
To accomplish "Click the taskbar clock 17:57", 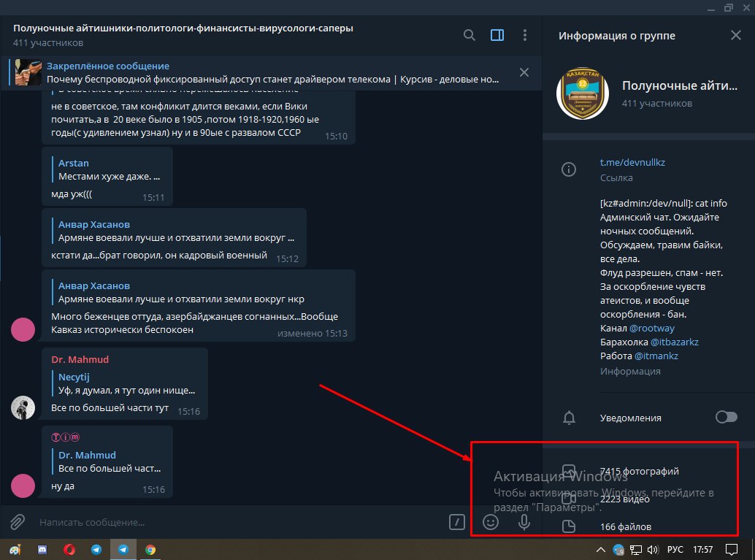I will (x=702, y=549).
